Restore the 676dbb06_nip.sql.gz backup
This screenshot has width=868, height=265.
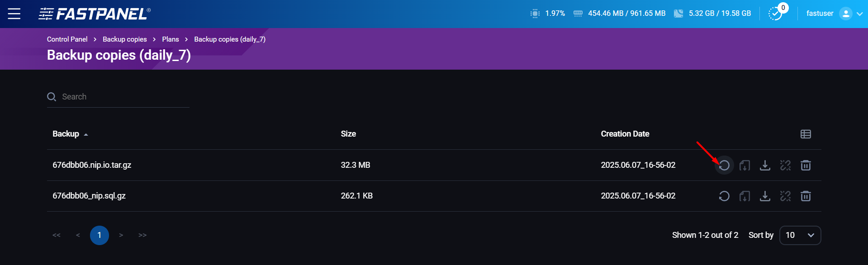point(724,196)
